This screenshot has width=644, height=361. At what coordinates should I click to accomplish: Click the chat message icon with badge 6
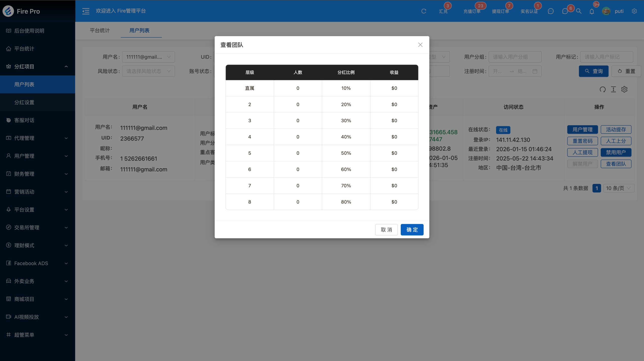pos(565,11)
